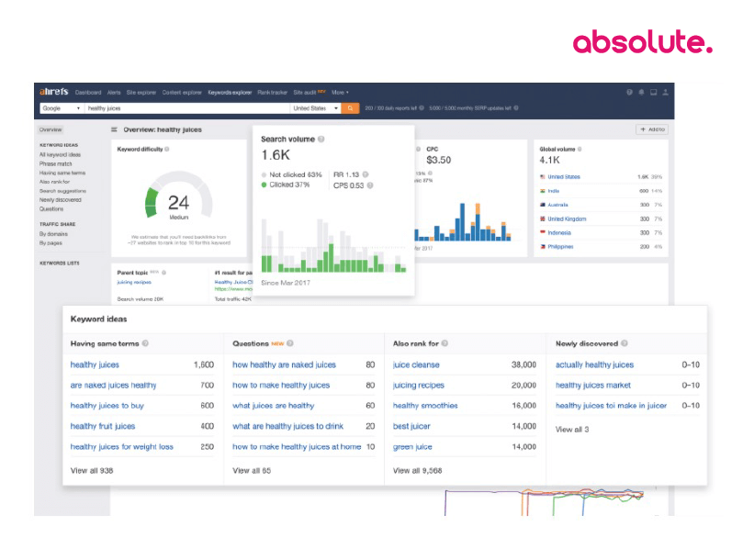Click info icon next to CPS 0.53
Image resolution: width=754 pixels, height=560 pixels.
370,185
